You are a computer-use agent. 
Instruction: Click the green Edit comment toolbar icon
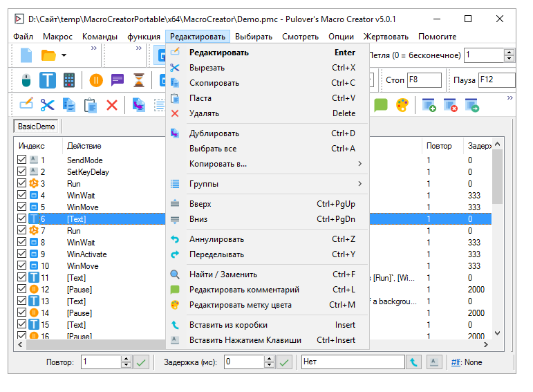point(381,104)
